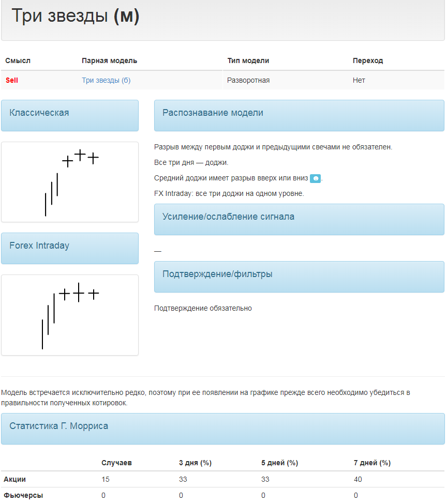447x504 pixels.
Task: Click the 'Тип модели' column header
Action: 248,60
